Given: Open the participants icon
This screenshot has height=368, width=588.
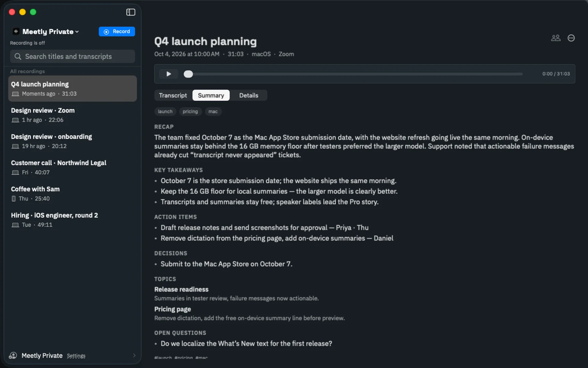Looking at the screenshot, I should [556, 38].
